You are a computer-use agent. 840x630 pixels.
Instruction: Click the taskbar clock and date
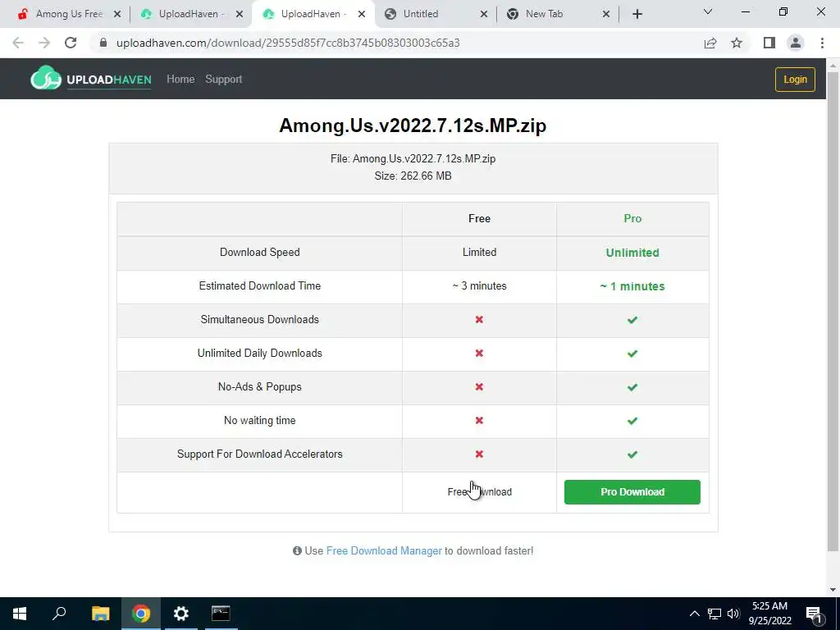771,614
